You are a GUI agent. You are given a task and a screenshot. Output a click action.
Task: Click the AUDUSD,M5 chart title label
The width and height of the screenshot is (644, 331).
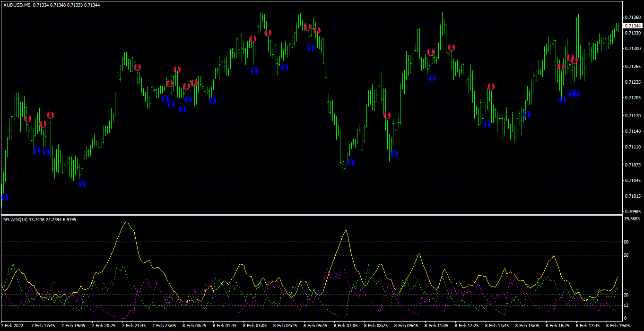[17, 5]
